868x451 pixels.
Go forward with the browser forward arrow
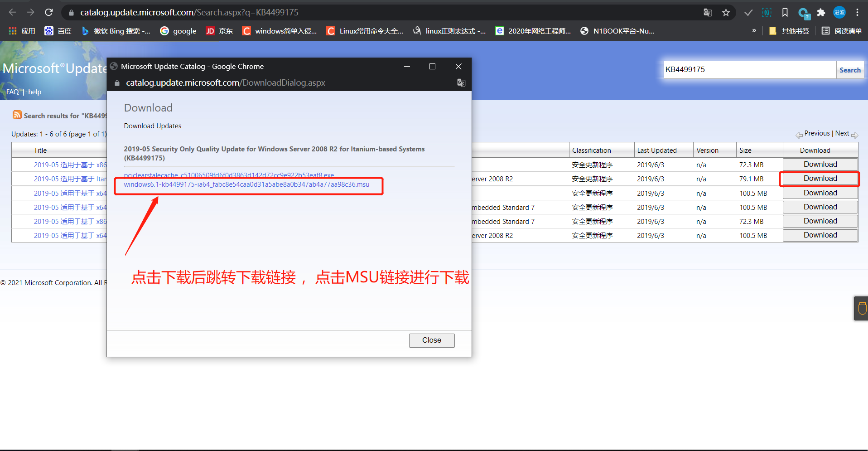31,12
